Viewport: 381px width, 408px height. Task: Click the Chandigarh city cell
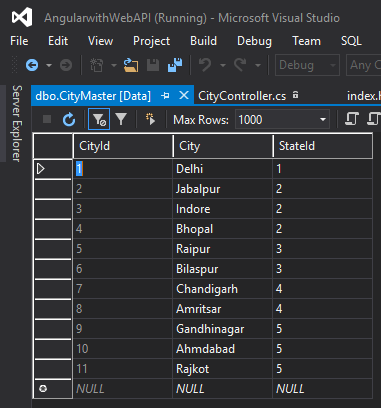coord(223,289)
